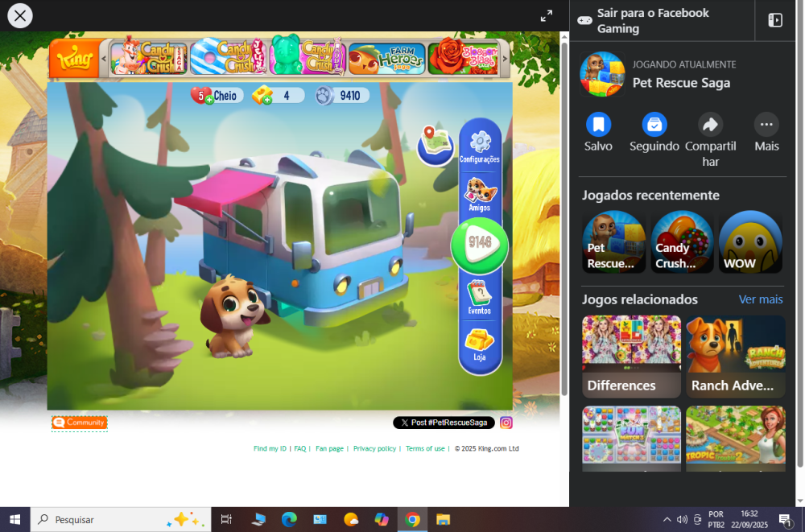The image size is (805, 532).
Task: Open Microsoft Edge from taskbar
Action: [289, 520]
